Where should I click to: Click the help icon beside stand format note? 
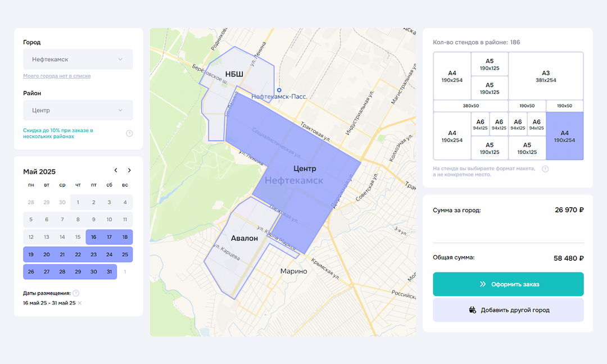(545, 169)
